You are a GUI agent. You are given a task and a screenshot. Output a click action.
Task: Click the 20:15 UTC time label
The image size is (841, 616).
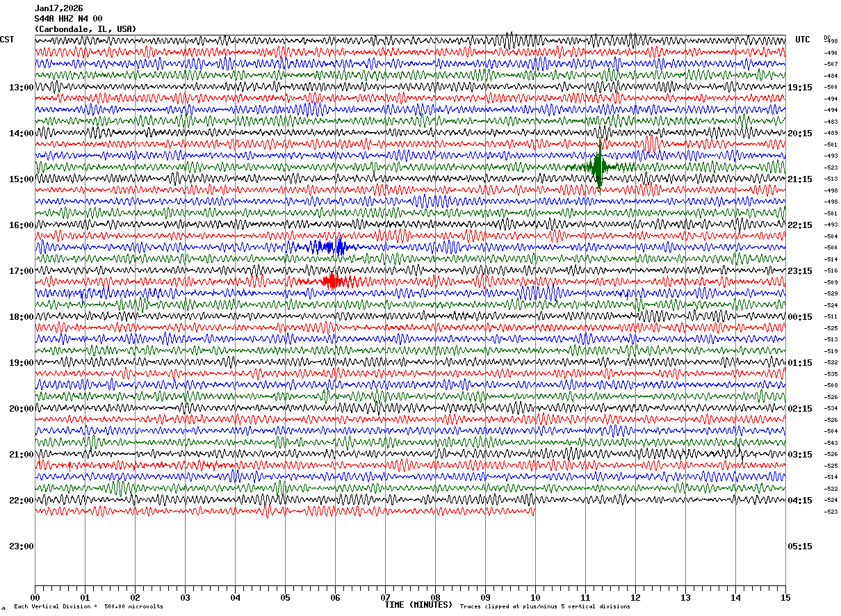tap(800, 133)
